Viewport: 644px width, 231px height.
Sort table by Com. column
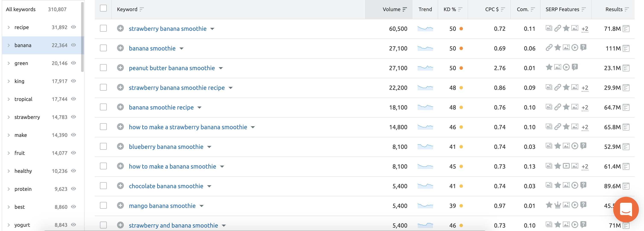533,10
